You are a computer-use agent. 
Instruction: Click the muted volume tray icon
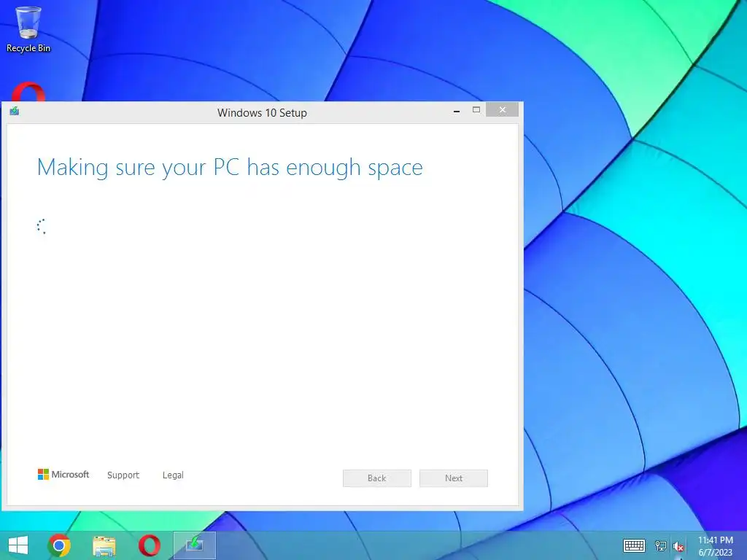tap(678, 547)
